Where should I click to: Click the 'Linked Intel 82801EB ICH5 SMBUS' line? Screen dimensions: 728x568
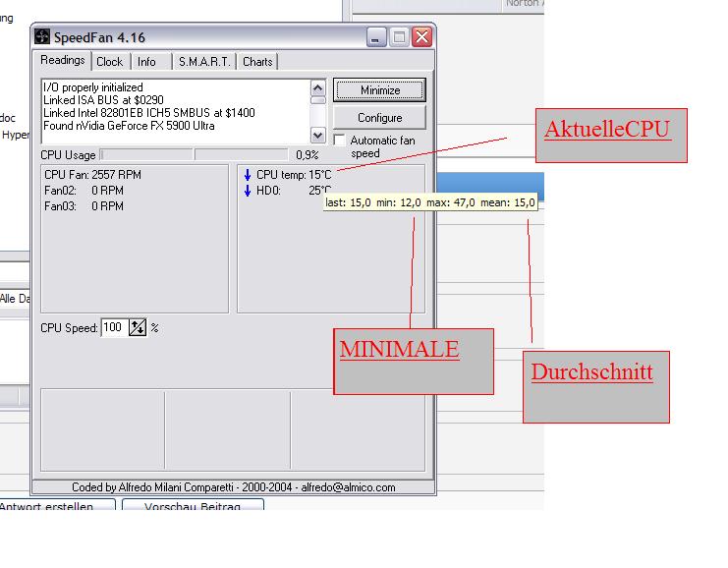(149, 113)
